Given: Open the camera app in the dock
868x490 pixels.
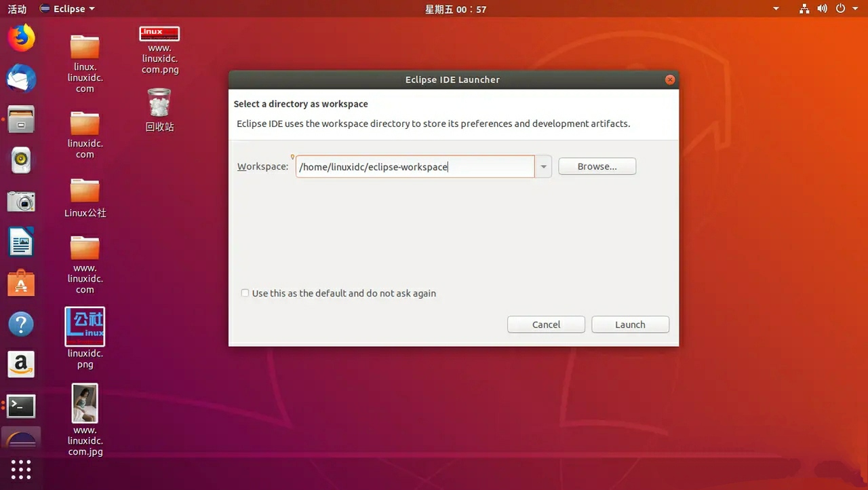Looking at the screenshot, I should (21, 201).
